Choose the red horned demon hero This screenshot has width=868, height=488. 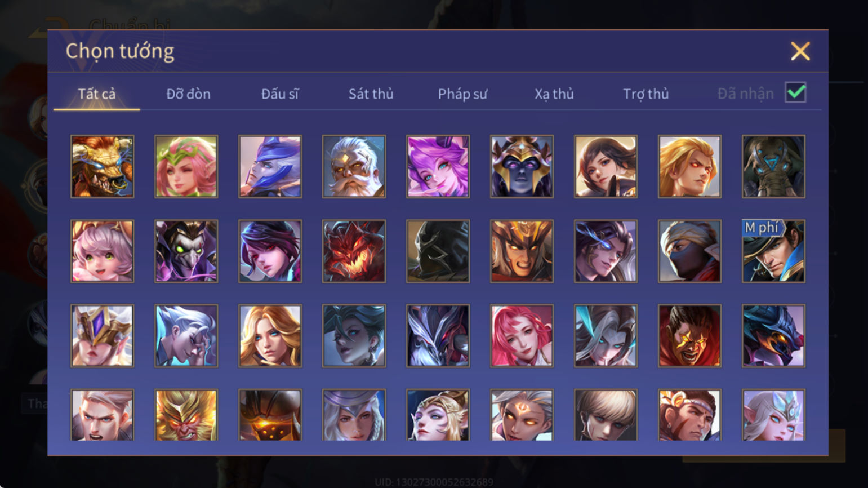(354, 251)
